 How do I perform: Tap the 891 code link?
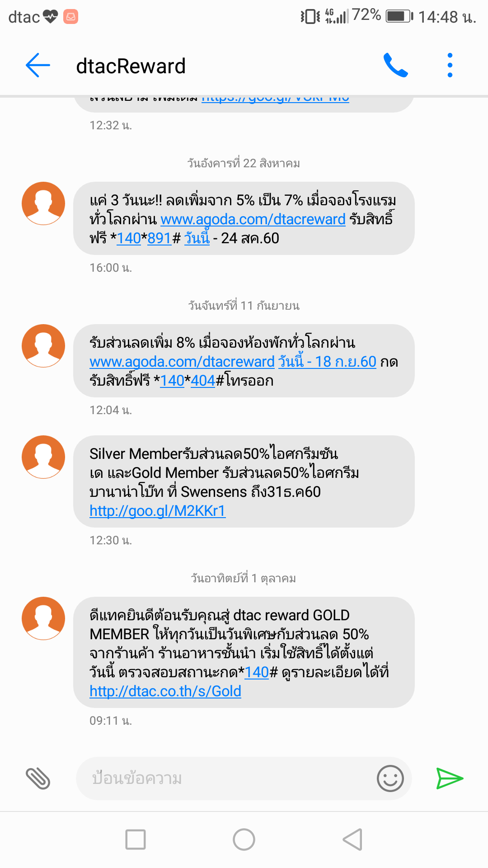(x=159, y=238)
